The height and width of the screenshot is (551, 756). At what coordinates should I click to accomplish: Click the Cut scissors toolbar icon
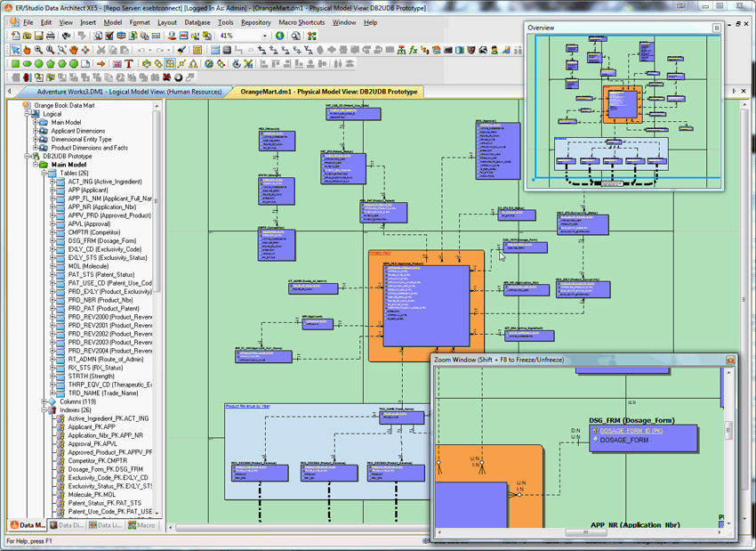click(x=101, y=50)
